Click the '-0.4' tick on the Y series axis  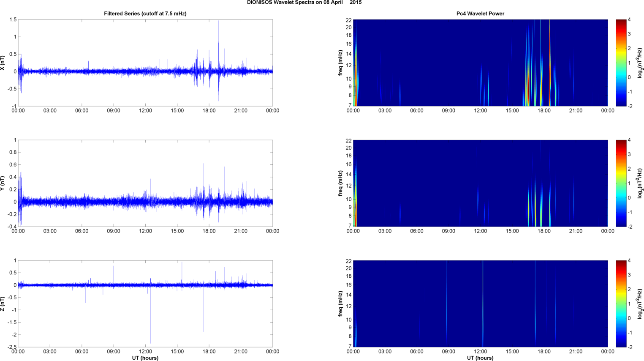[11, 227]
